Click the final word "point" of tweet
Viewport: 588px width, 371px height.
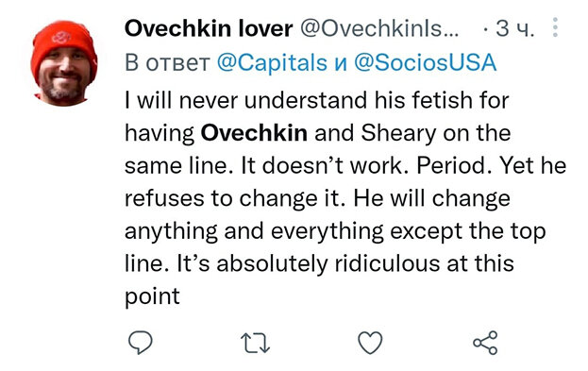pyautogui.click(x=152, y=296)
